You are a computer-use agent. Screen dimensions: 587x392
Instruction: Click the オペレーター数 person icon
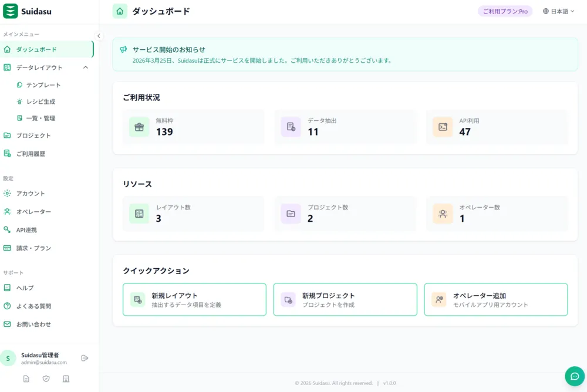click(443, 214)
